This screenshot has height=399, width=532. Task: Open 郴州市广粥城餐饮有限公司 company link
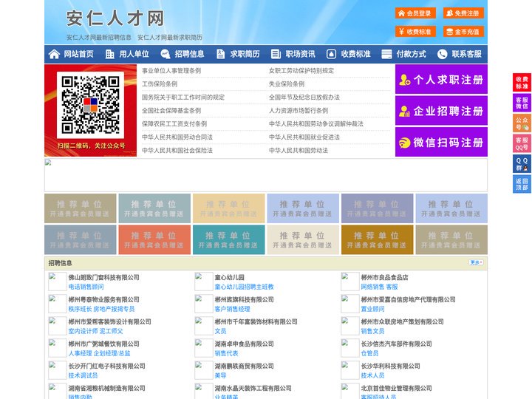[x=104, y=344]
